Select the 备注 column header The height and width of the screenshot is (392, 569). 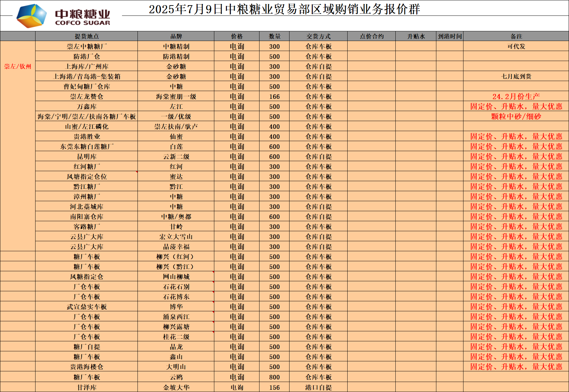click(516, 36)
